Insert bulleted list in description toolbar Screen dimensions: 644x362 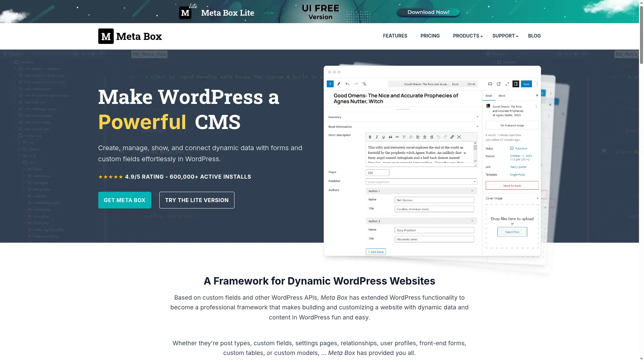404,137
